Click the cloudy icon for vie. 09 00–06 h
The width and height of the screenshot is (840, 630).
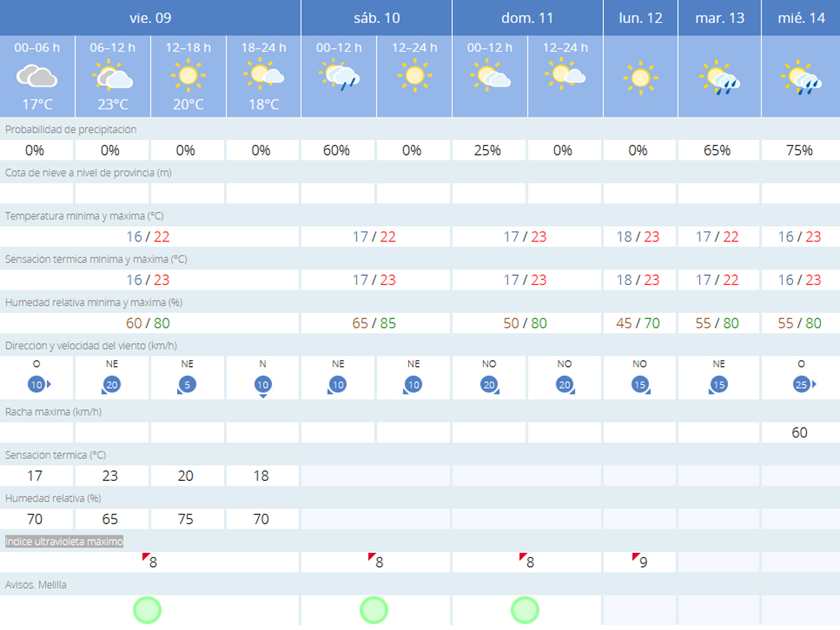coord(36,76)
